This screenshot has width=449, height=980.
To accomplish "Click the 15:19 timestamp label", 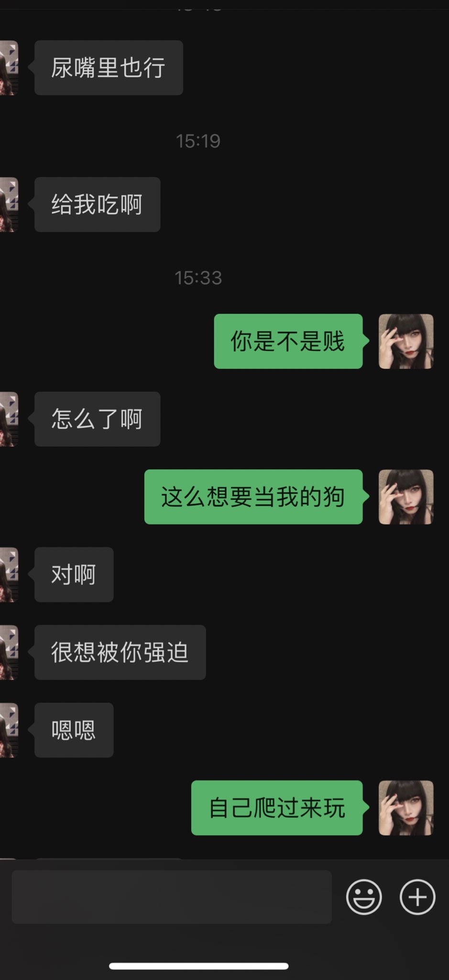I will click(x=198, y=141).
